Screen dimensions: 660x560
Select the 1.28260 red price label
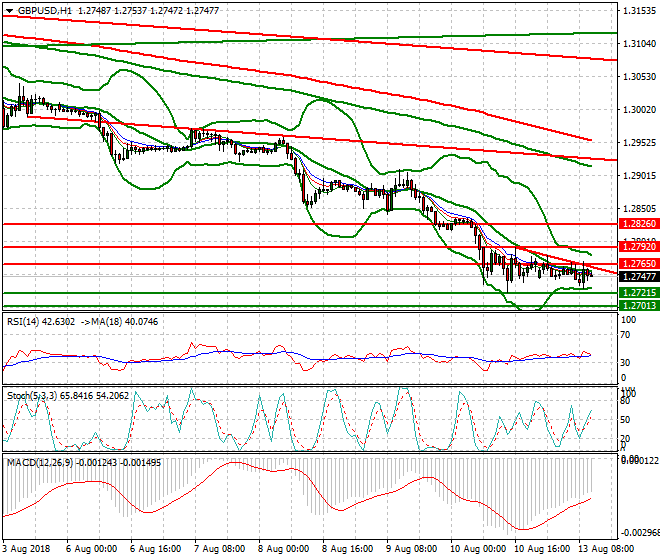pyautogui.click(x=637, y=224)
